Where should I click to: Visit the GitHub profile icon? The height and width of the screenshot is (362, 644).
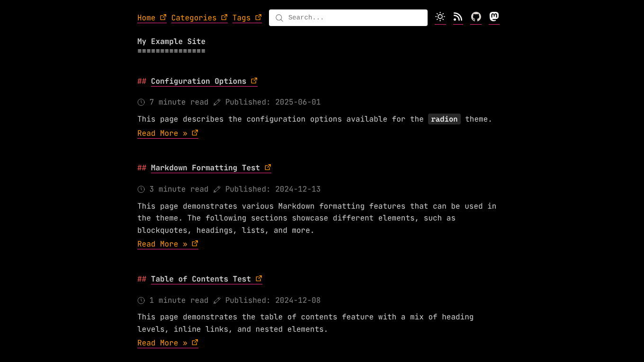[476, 17]
